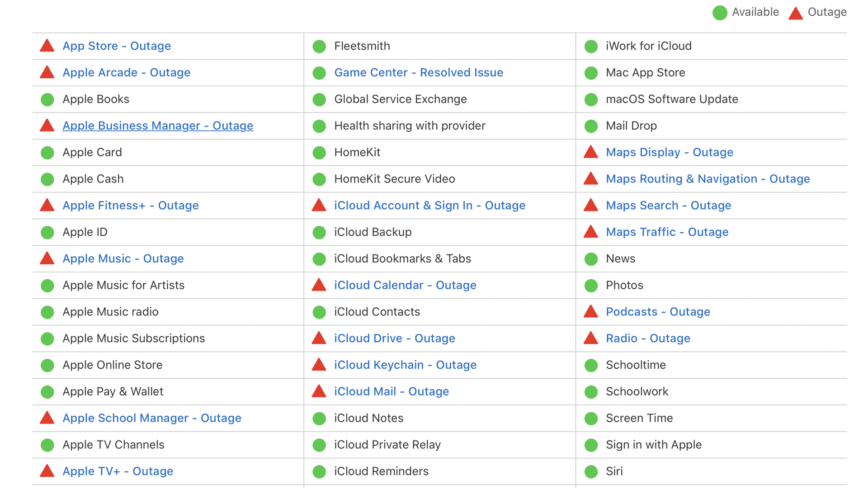Click the outage triangle next to iCloud Mail

click(x=320, y=391)
